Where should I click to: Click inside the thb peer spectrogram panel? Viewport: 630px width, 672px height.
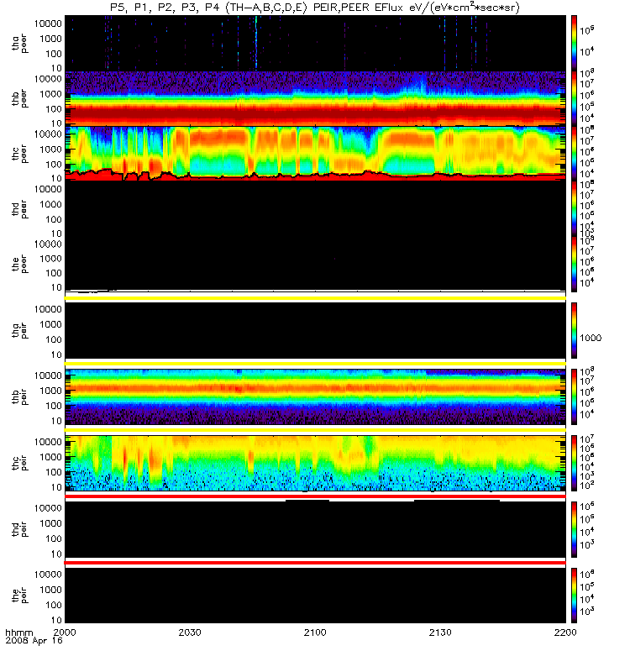[315, 98]
